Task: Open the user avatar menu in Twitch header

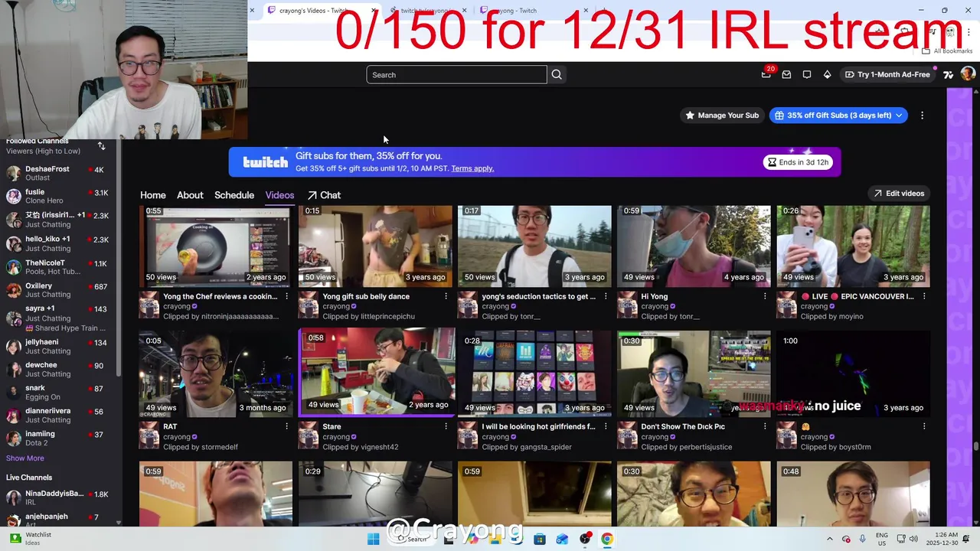Action: pyautogui.click(x=968, y=74)
